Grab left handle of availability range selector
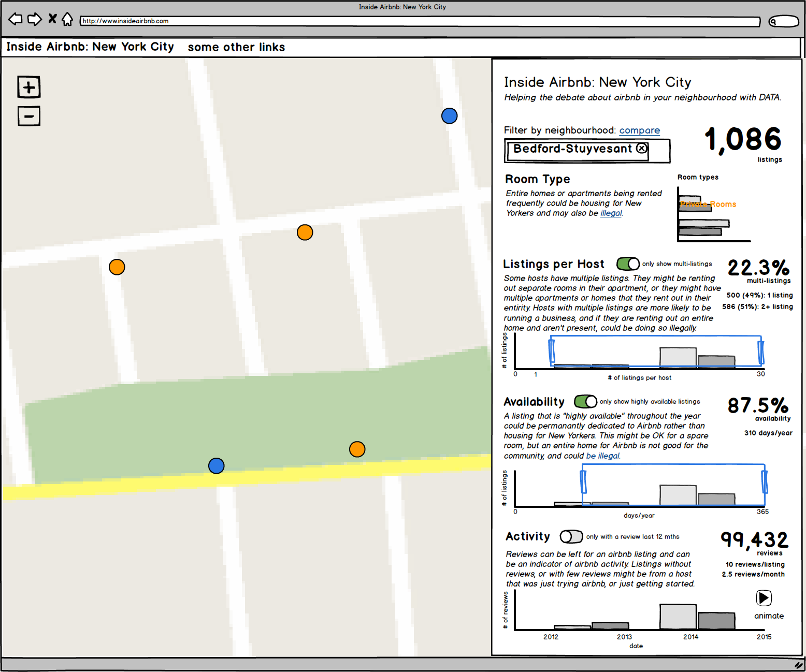Viewport: 806px width, 672px height. tap(583, 481)
